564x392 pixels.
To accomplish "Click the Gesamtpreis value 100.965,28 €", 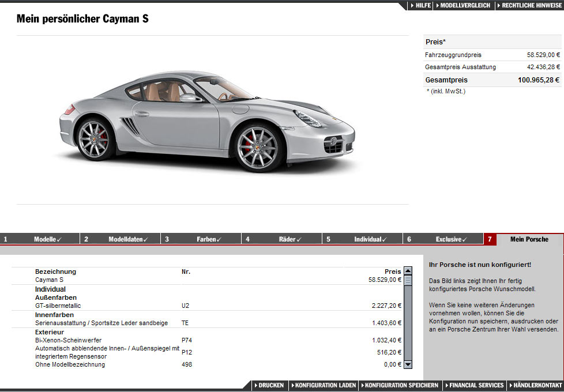I will (x=539, y=80).
